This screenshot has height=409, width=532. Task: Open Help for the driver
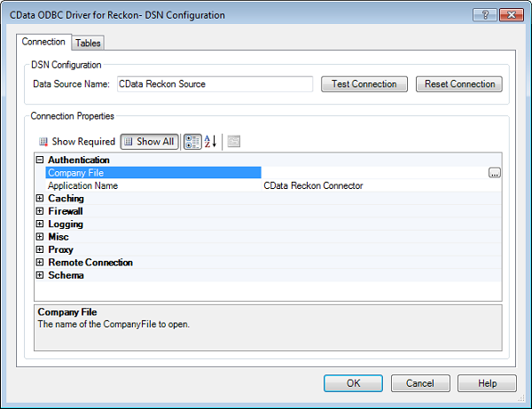pos(487,383)
